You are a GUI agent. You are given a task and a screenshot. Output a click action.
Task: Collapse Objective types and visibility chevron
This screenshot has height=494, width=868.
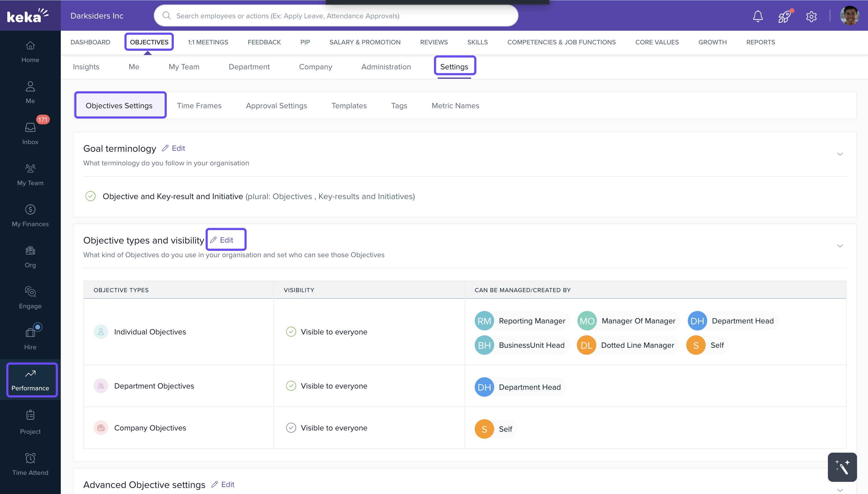tap(840, 246)
